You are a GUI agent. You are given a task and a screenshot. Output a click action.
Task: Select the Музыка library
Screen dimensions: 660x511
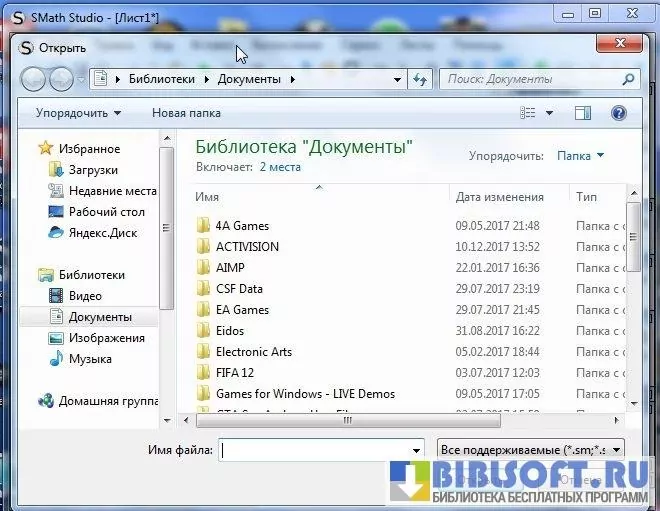coord(90,359)
